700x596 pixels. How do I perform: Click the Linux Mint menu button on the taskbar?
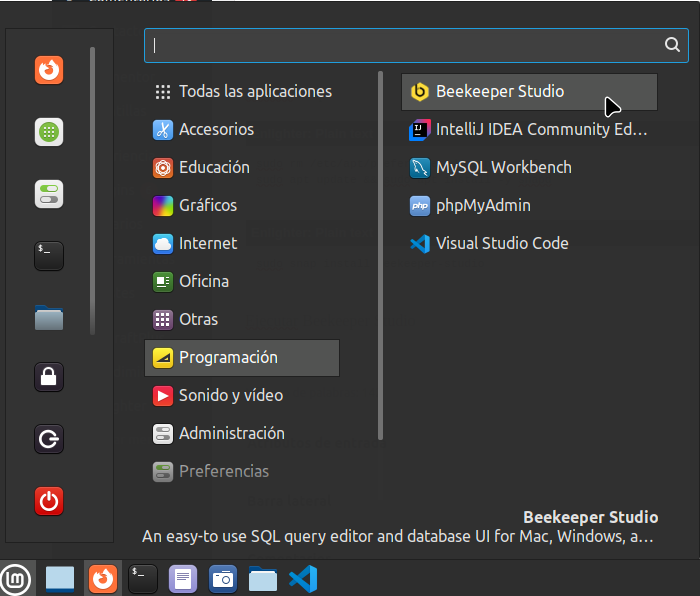point(15,578)
